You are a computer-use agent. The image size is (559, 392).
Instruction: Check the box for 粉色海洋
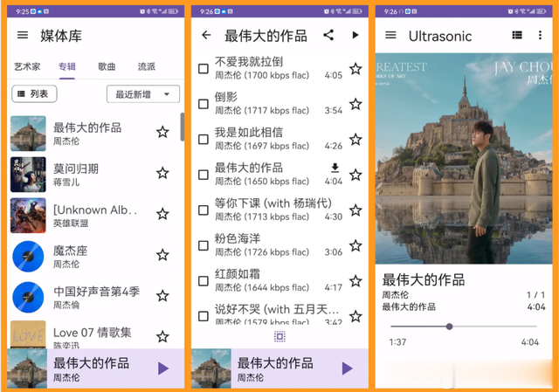(204, 245)
